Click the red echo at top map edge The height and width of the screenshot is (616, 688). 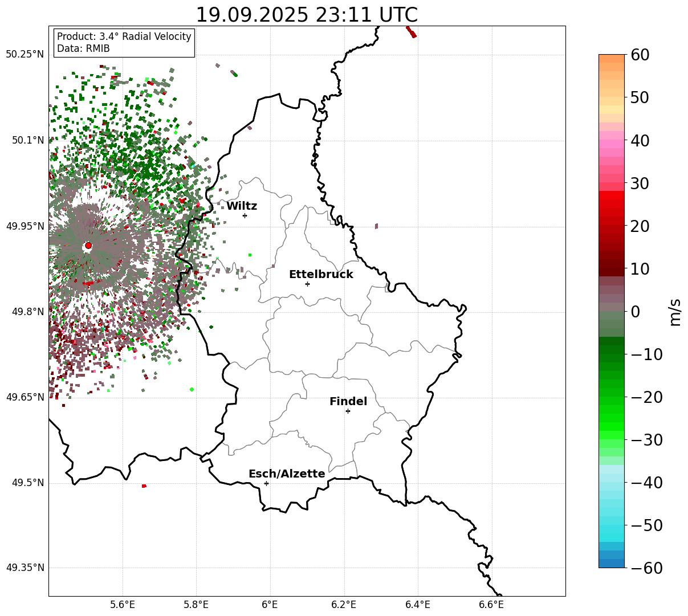[411, 31]
